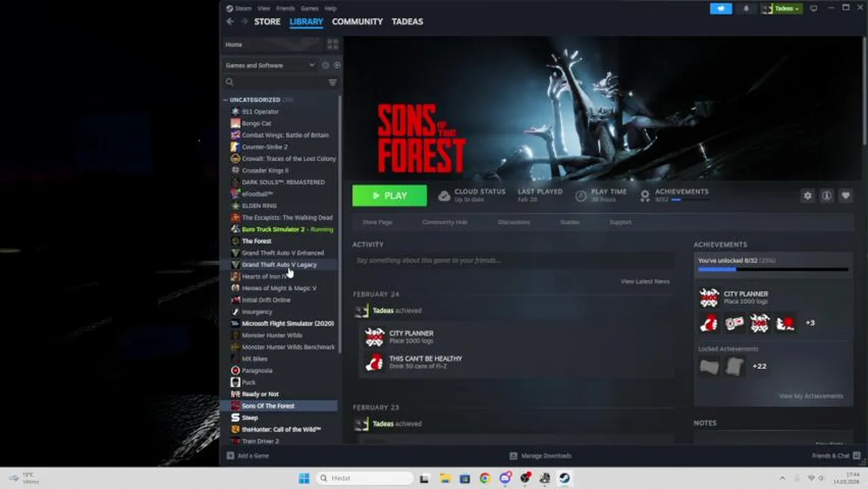Viewport: 868px width, 489px height.
Task: Open the Steam menu
Action: point(242,8)
